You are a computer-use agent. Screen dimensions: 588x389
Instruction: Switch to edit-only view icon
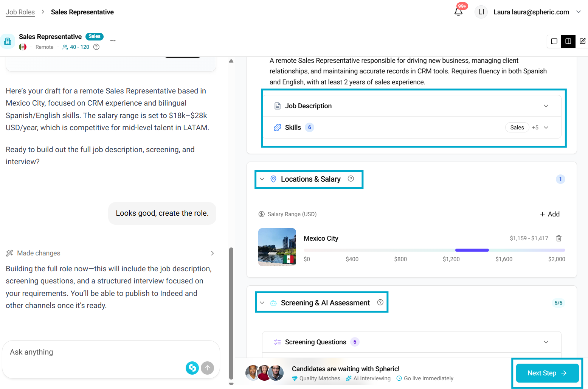[582, 41]
